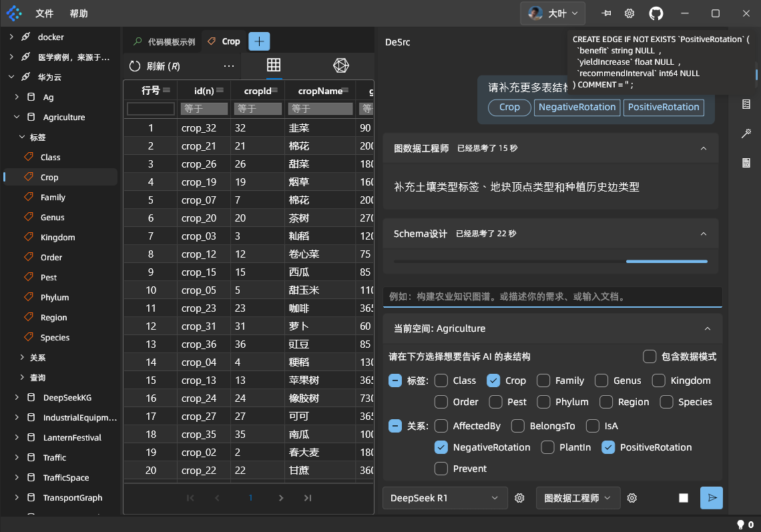Check the Pest label checkbox
Viewport: 761px width, 532px height.
click(x=495, y=402)
